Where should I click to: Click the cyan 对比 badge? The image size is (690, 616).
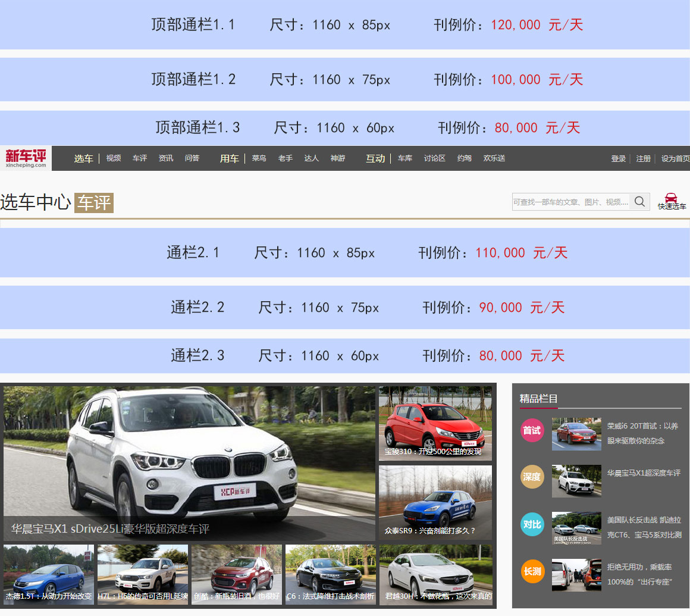click(x=532, y=524)
